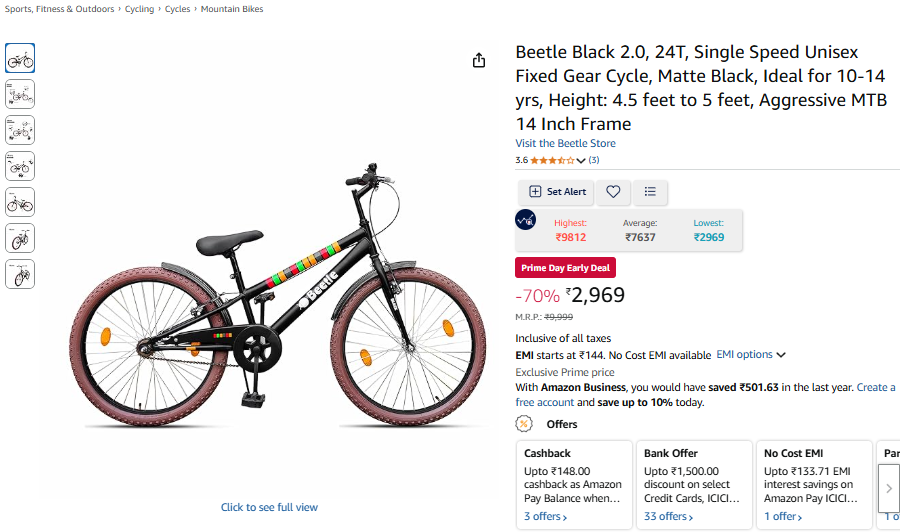Select the first product thumbnail
This screenshot has width=916, height=532.
click(x=20, y=58)
